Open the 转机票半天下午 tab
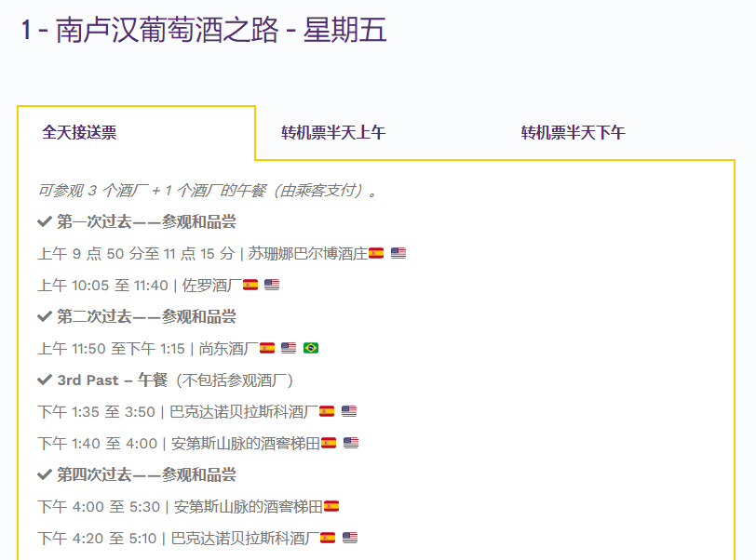756x560 pixels. (x=573, y=132)
